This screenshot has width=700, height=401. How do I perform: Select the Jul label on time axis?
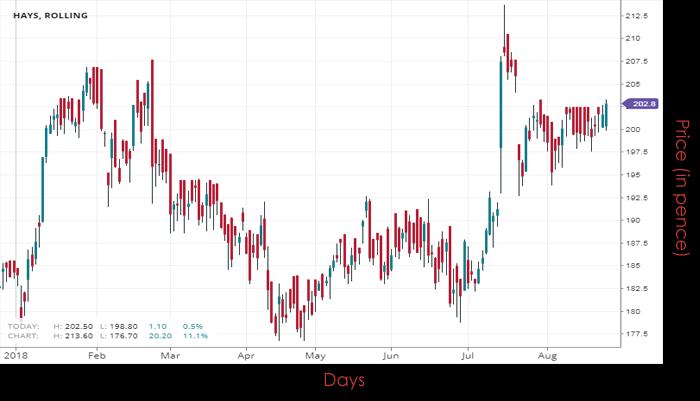pos(467,355)
